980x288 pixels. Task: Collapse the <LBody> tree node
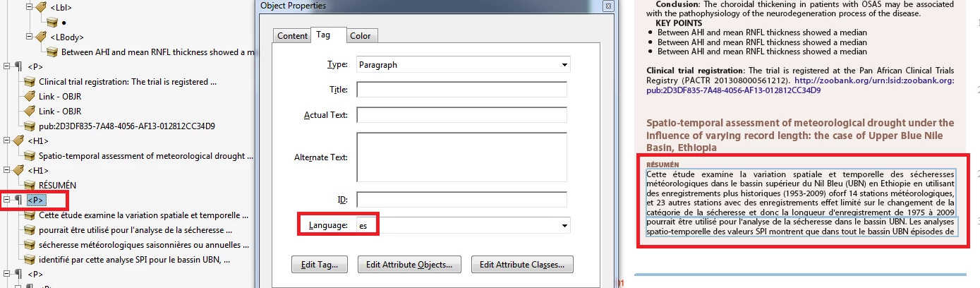[29, 37]
